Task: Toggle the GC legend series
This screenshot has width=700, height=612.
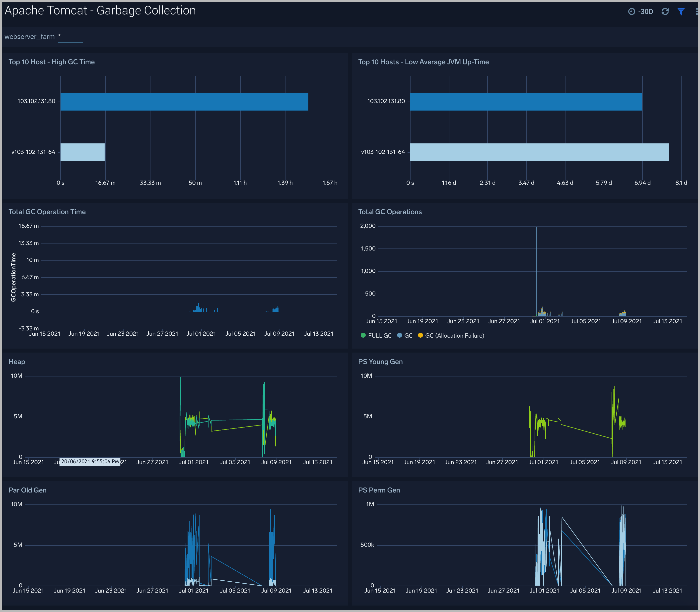Action: [408, 336]
